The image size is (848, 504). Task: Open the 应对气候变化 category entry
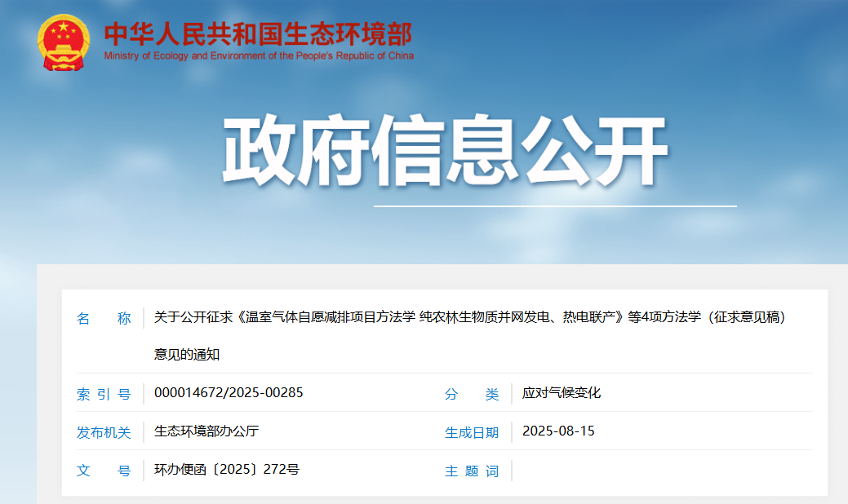click(561, 391)
